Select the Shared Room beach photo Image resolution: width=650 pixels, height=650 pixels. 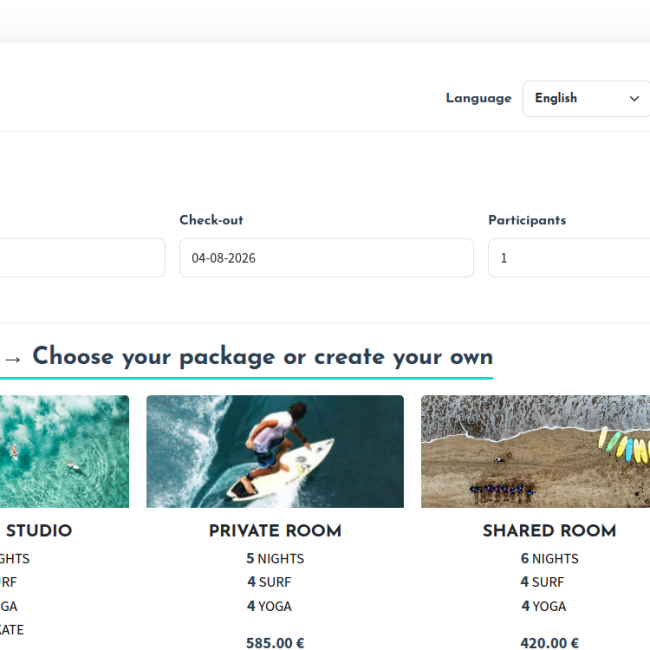(x=536, y=451)
